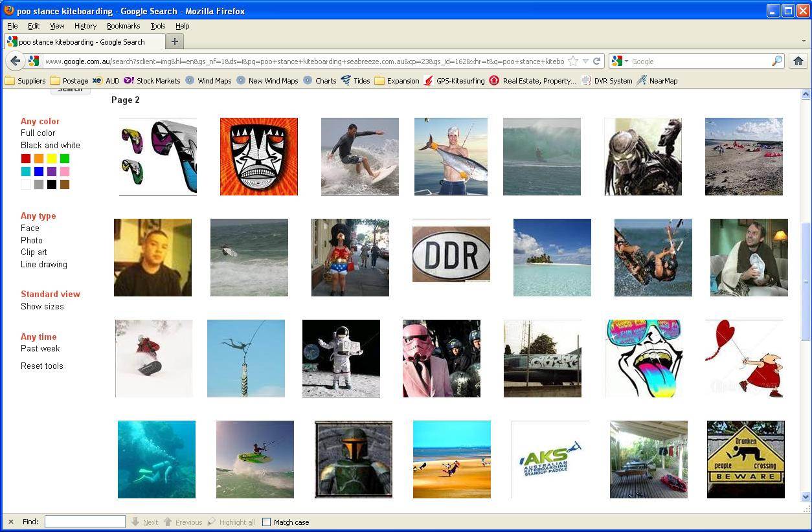
Task: Open the list all tabs dropdown
Action: 804,41
